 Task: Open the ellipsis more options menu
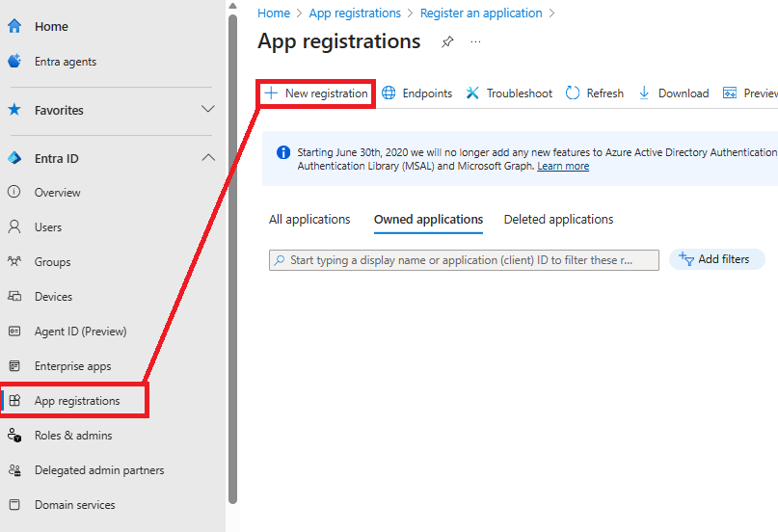coord(475,42)
